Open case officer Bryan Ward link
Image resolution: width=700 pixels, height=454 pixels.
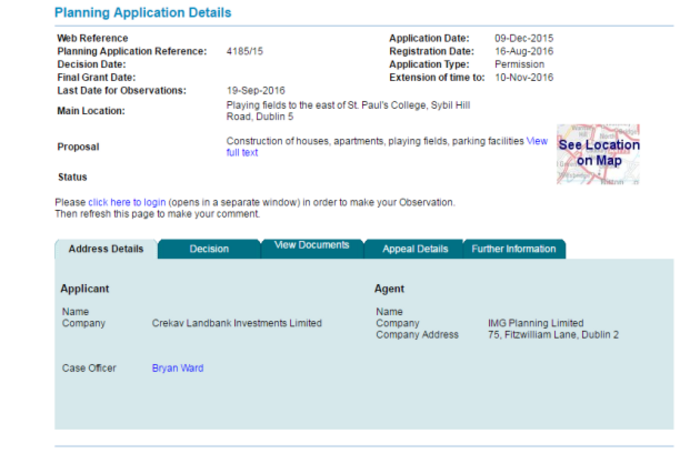(x=178, y=368)
